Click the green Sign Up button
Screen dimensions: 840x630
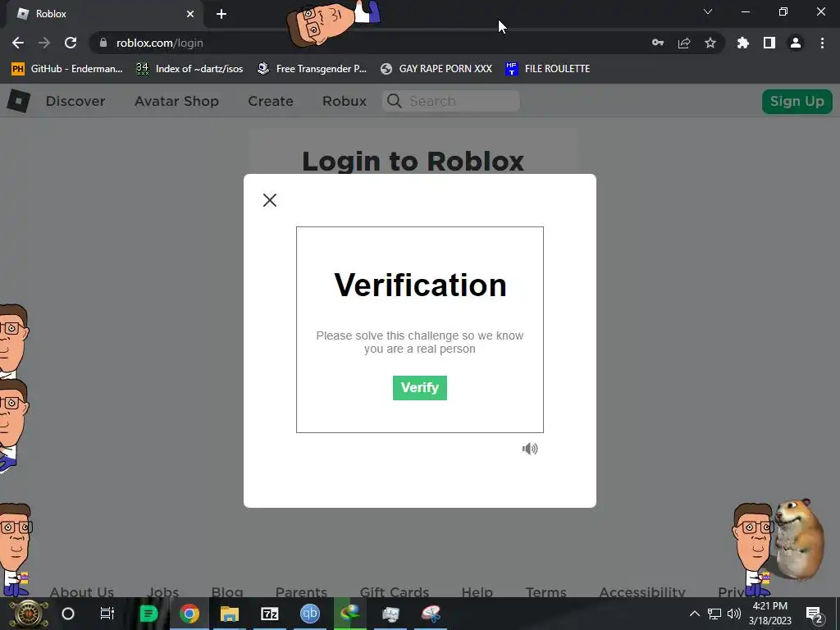(x=797, y=101)
